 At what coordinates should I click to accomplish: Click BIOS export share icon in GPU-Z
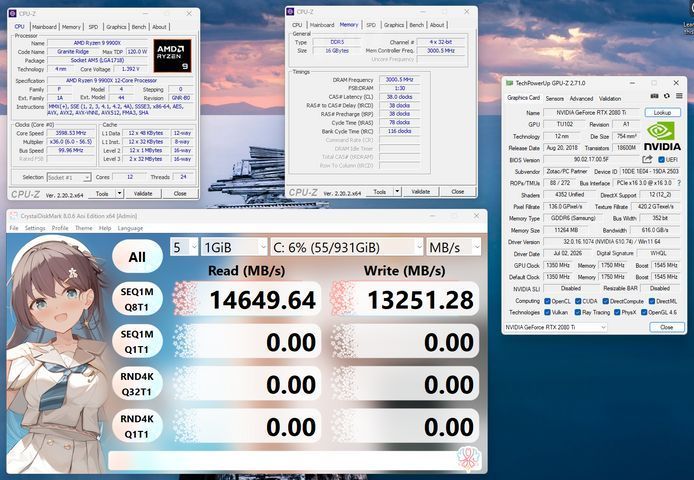647,159
